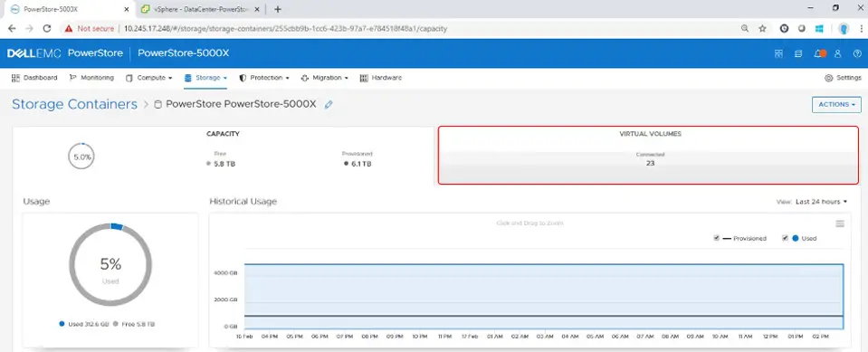Click the Historical Usage heading
868x352 pixels.
[243, 202]
